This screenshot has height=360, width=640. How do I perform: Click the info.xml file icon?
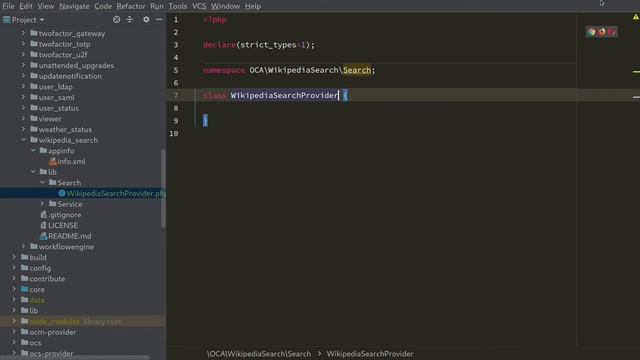53,161
